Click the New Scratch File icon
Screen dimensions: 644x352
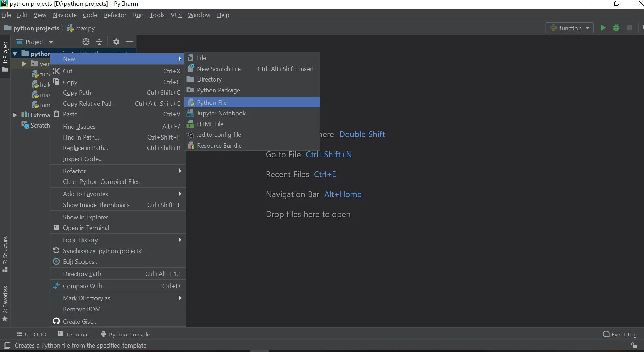(x=191, y=68)
